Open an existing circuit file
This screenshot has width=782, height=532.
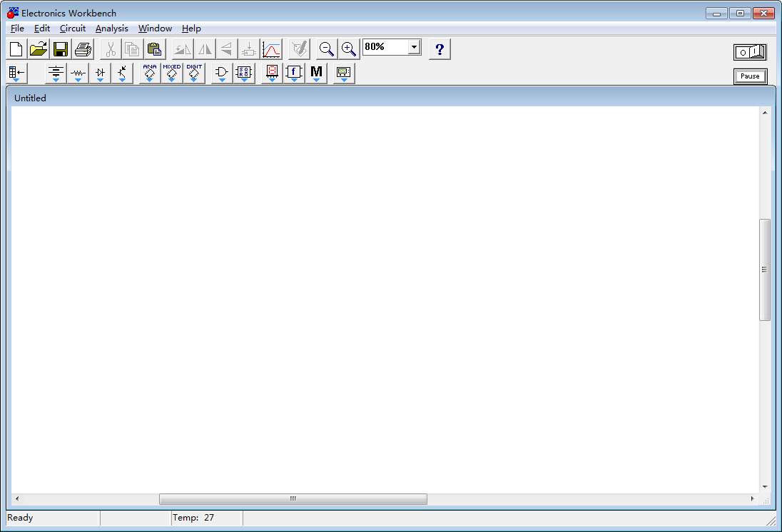point(39,49)
